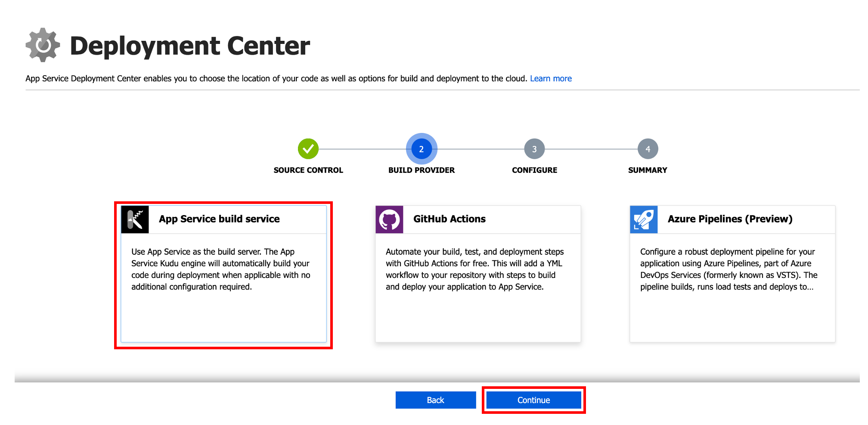This screenshot has height=425, width=868.
Task: Select step 2 circle in wizard
Action: [422, 149]
